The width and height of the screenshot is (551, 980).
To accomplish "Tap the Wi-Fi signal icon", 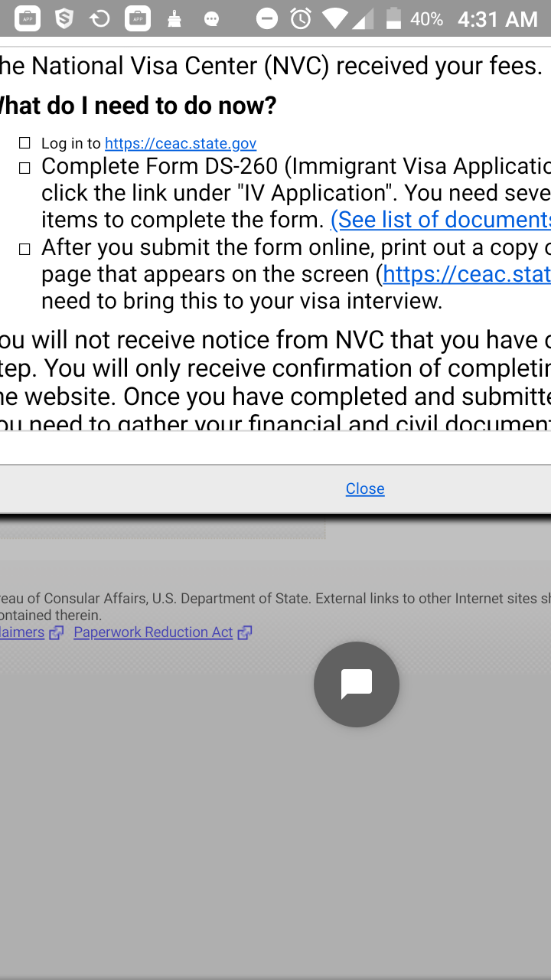I will (334, 18).
